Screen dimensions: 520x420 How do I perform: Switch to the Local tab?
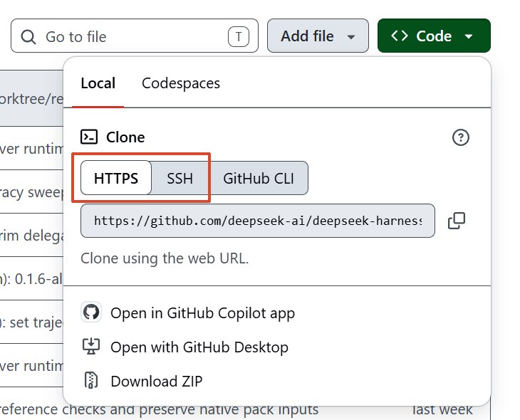pyautogui.click(x=98, y=83)
